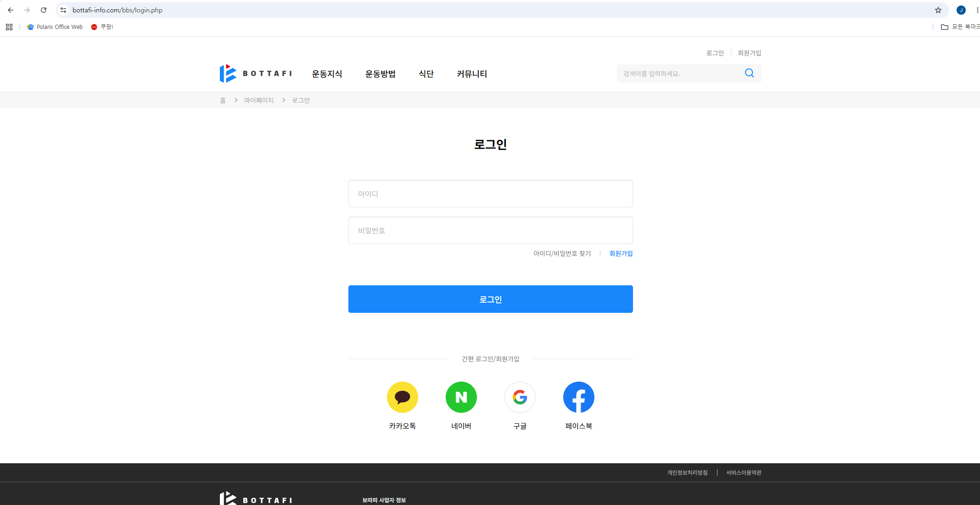This screenshot has height=505, width=980.
Task: Reload the page with the refresh icon
Action: 44,10
